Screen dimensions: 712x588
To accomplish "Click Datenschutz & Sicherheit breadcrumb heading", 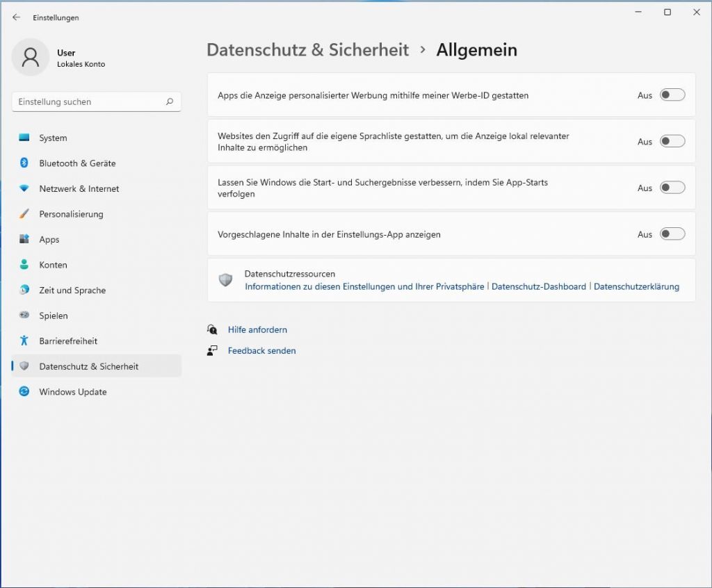I will tap(307, 50).
